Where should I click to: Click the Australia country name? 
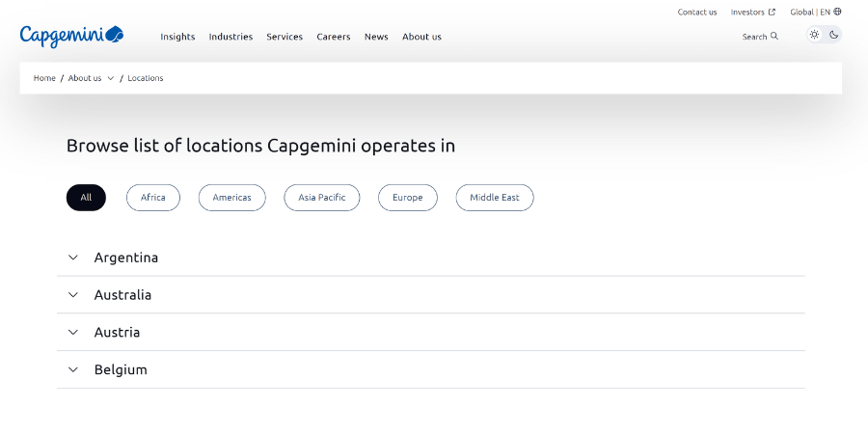coord(122,295)
